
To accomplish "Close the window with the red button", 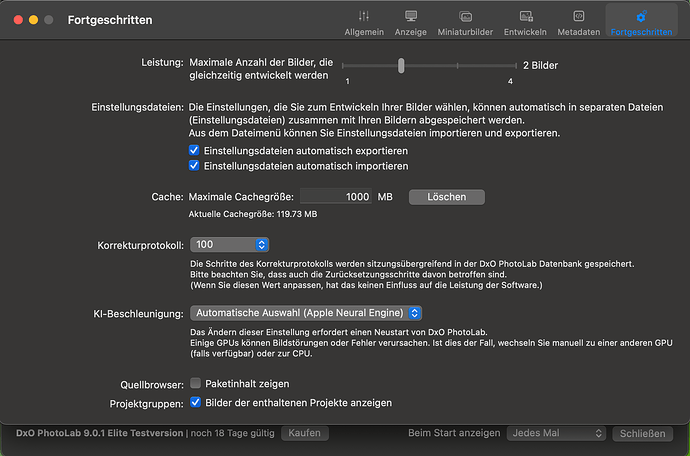I will (x=16, y=20).
